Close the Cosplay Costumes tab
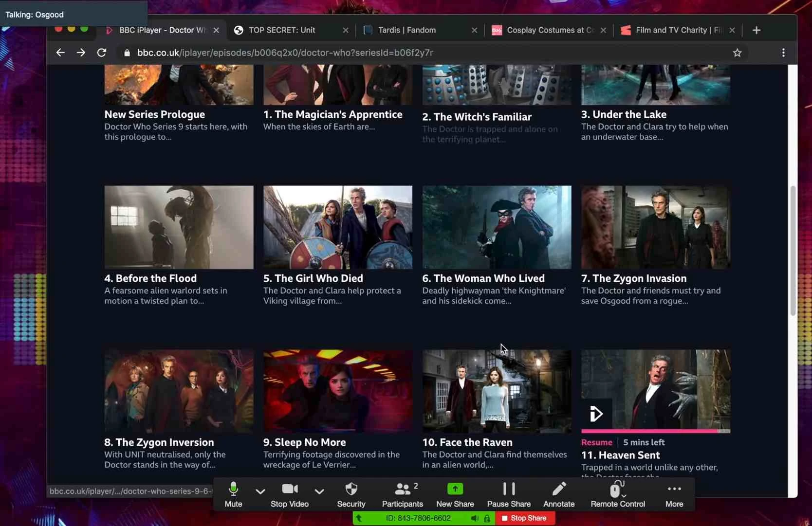Image resolution: width=812 pixels, height=526 pixels. [604, 30]
